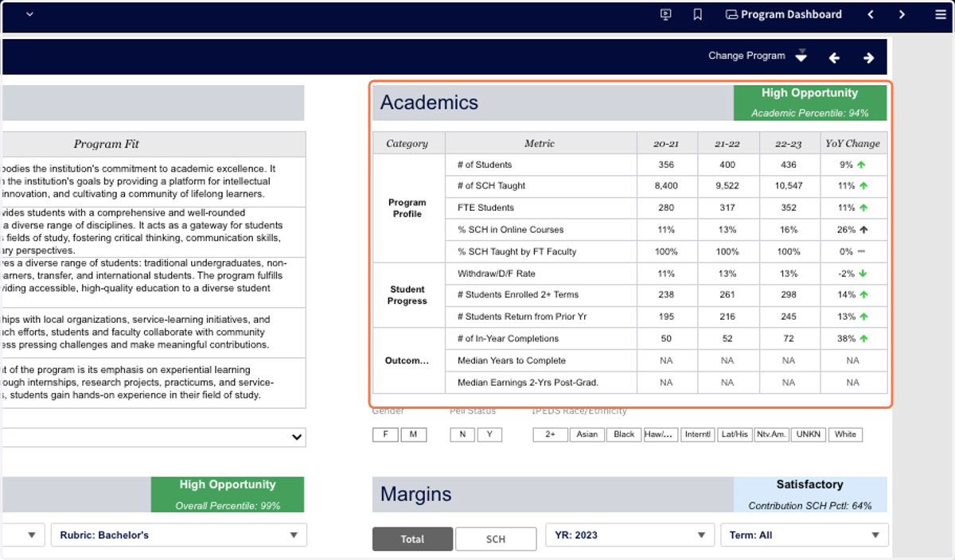Click the previous program left arrow
The height and width of the screenshot is (560, 955).
834,57
